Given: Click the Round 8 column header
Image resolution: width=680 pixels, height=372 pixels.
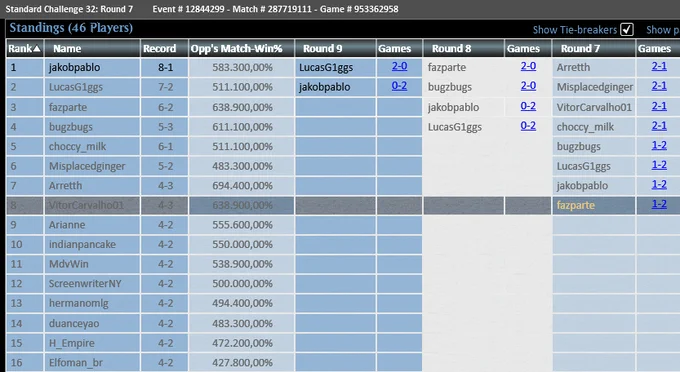Looking at the screenshot, I should [464, 49].
